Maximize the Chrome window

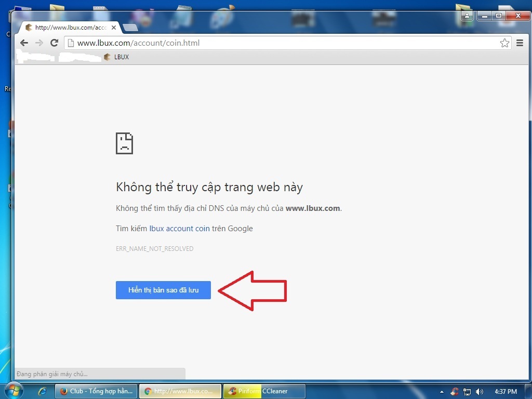499,16
